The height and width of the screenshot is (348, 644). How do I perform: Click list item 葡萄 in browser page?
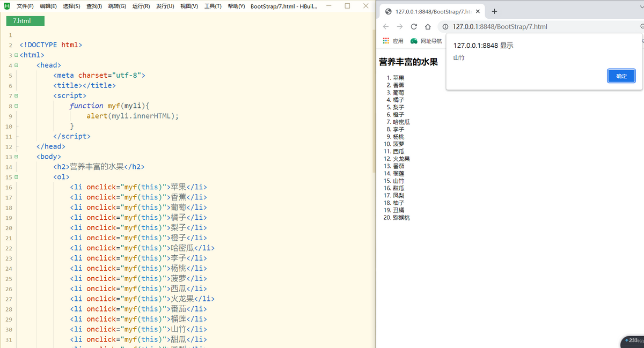pos(398,93)
